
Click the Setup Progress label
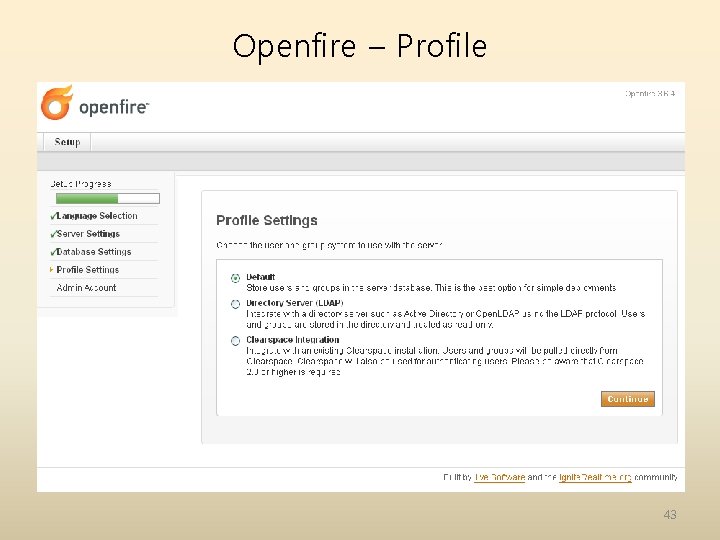point(81,184)
